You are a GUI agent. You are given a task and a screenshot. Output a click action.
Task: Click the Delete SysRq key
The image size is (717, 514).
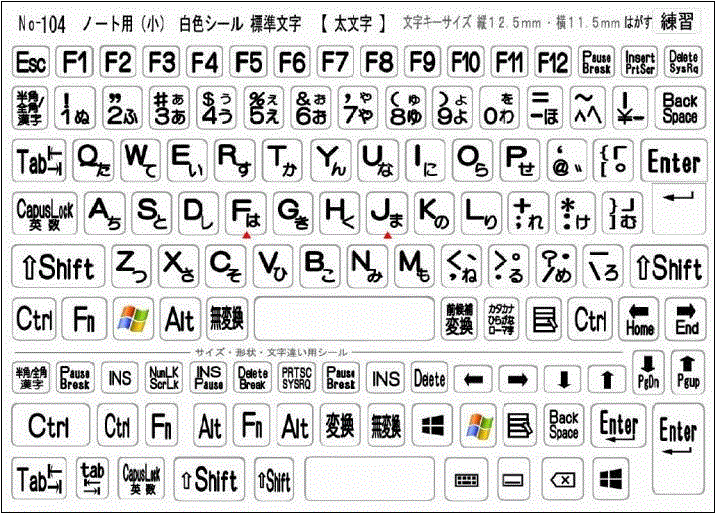coord(684,64)
